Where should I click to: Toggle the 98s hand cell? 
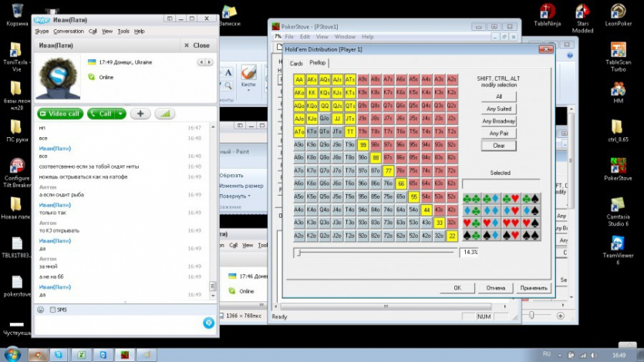[376, 145]
